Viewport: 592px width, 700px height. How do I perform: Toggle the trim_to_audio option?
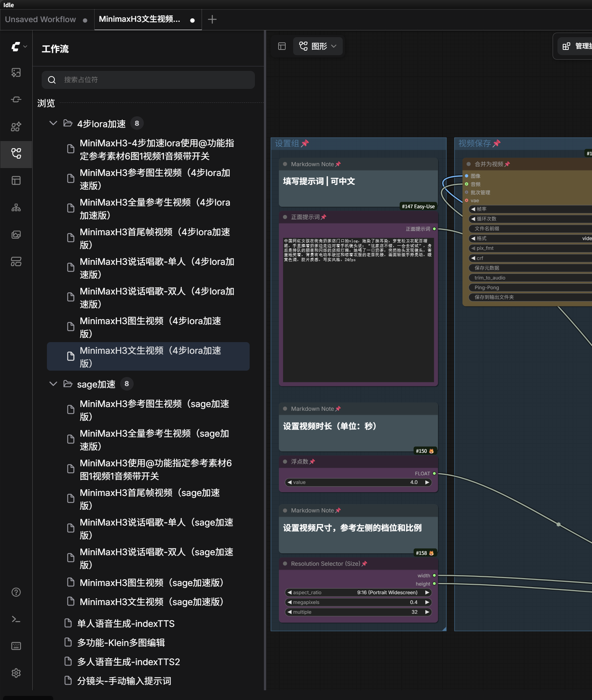[530, 278]
